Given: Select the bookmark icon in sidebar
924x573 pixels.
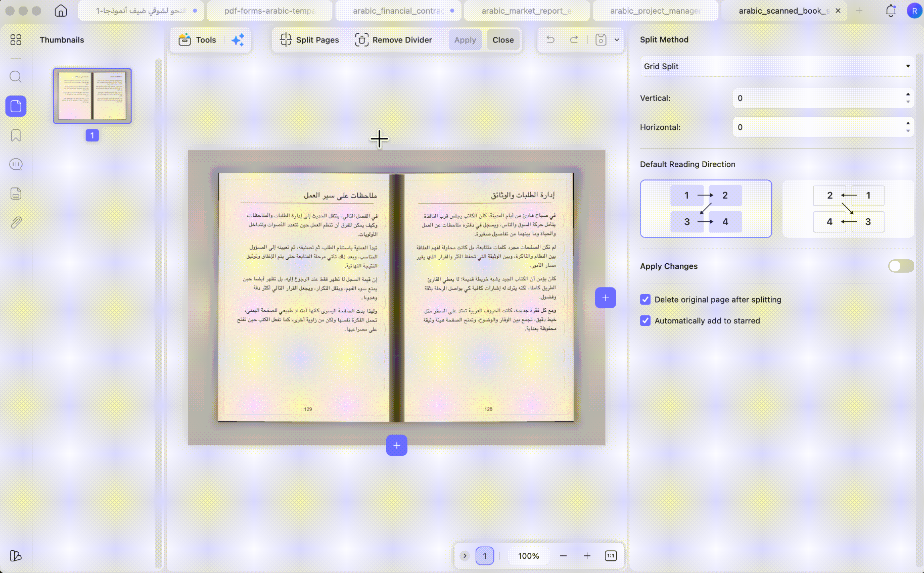Looking at the screenshot, I should click(x=16, y=135).
